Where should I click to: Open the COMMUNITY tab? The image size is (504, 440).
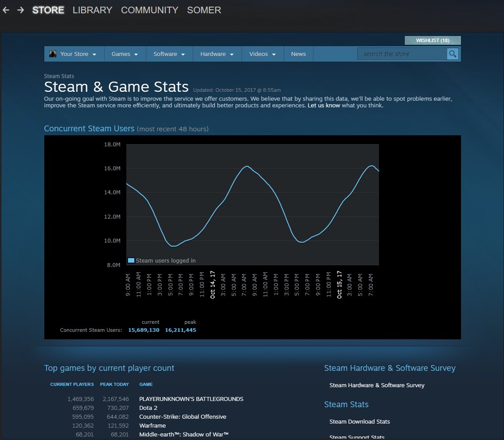coord(149,10)
